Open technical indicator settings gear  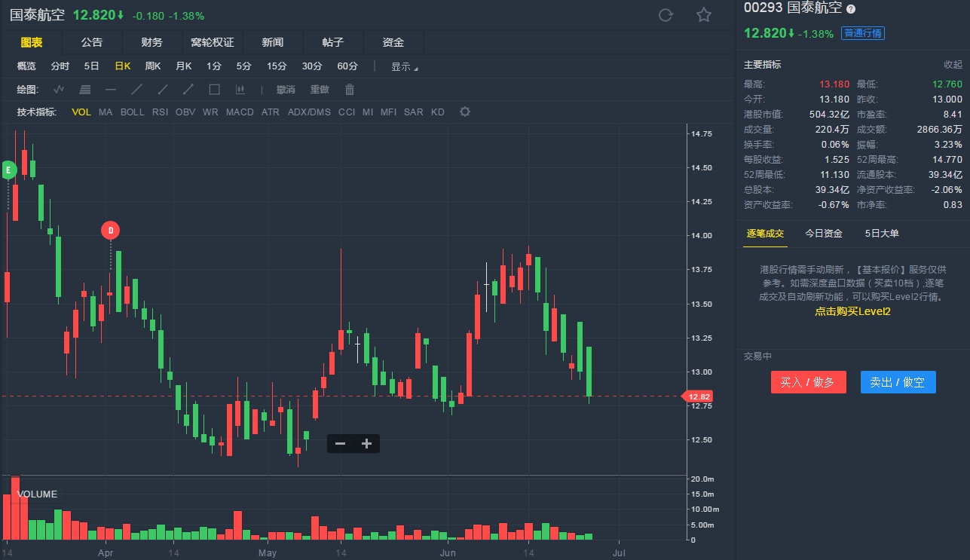(x=465, y=112)
